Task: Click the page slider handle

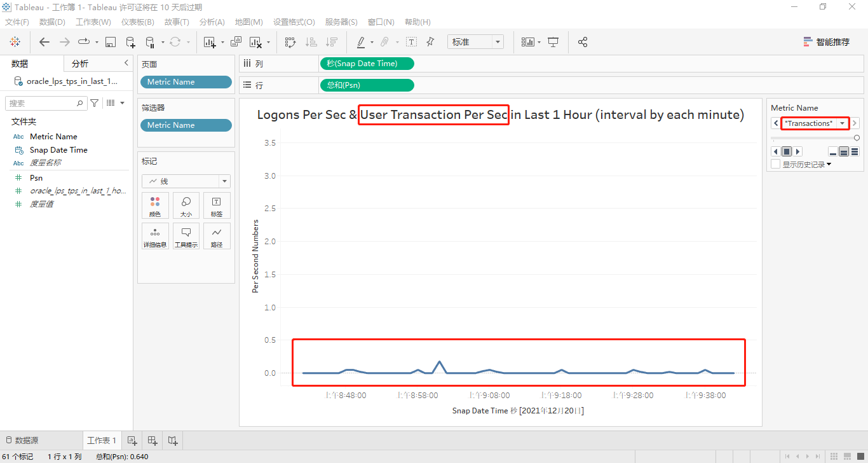Action: tap(857, 137)
